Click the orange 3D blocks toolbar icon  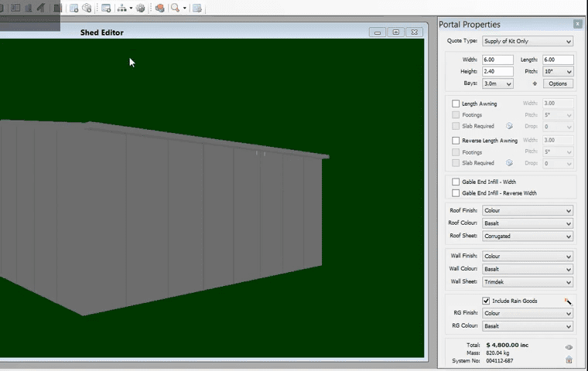159,8
